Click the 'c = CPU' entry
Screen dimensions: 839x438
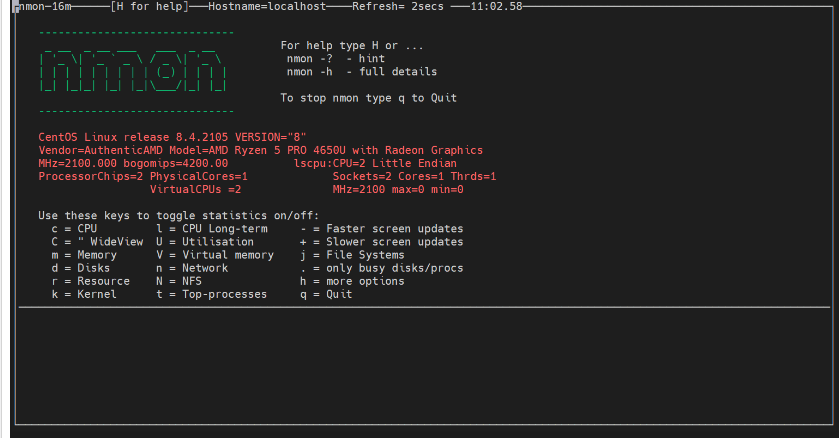pyautogui.click(x=74, y=228)
